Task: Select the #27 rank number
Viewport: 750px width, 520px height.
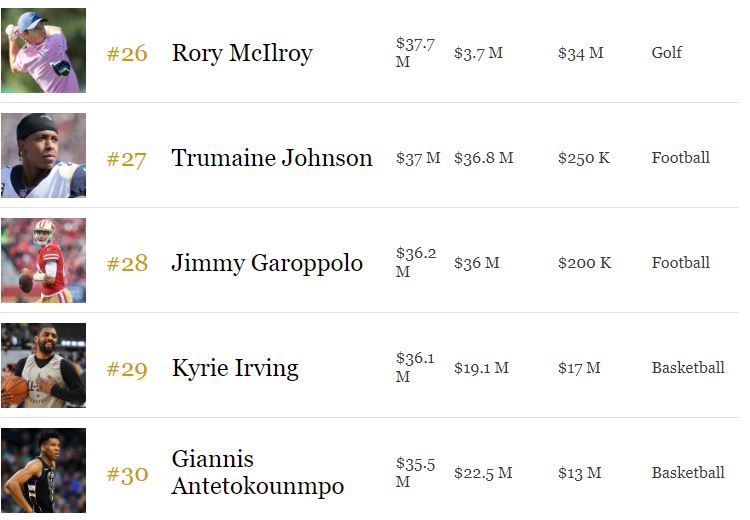Action: (126, 159)
